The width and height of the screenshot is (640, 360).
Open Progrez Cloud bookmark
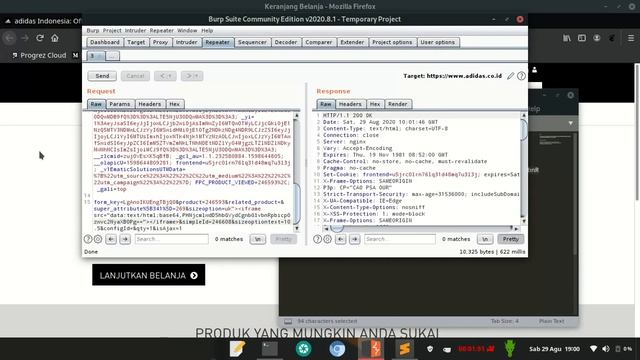click(39, 55)
